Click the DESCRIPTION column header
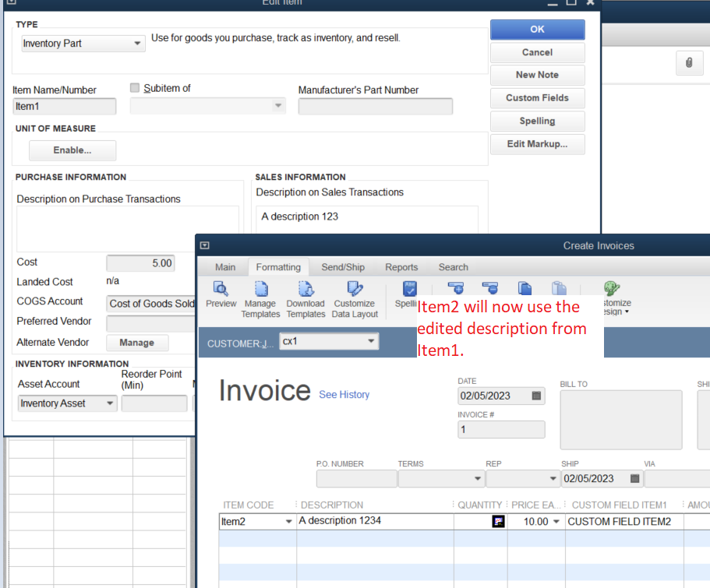 (x=332, y=505)
